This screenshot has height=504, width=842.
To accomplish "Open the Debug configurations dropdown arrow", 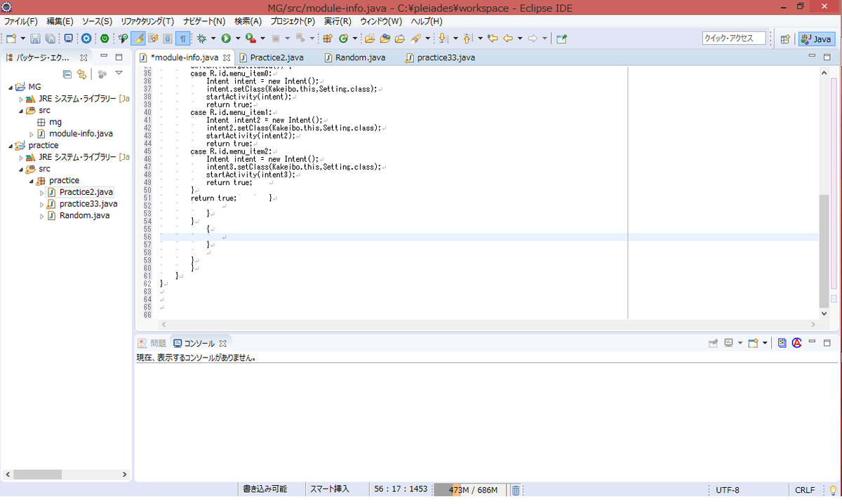I will coord(213,39).
